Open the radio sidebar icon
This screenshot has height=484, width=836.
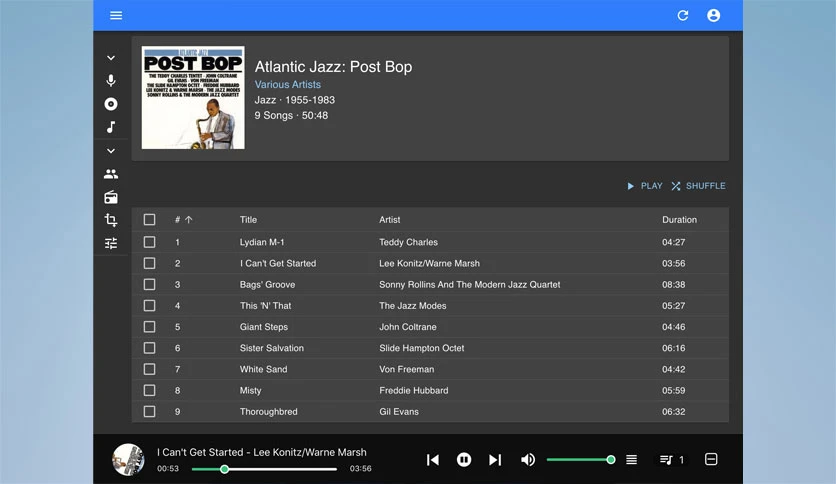tap(111, 197)
